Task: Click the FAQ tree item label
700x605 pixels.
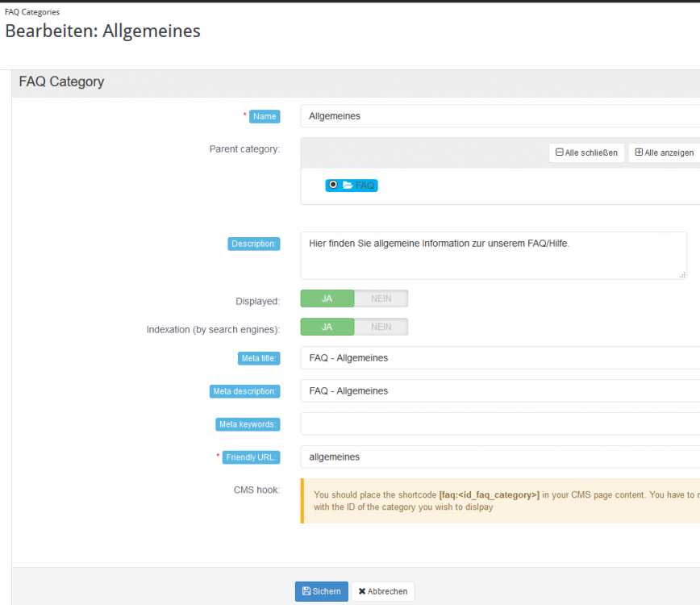Action: pos(365,185)
